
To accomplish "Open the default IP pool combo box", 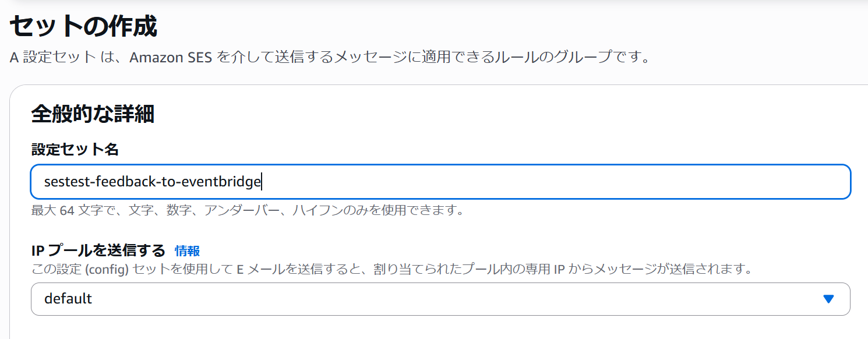I will [440, 299].
